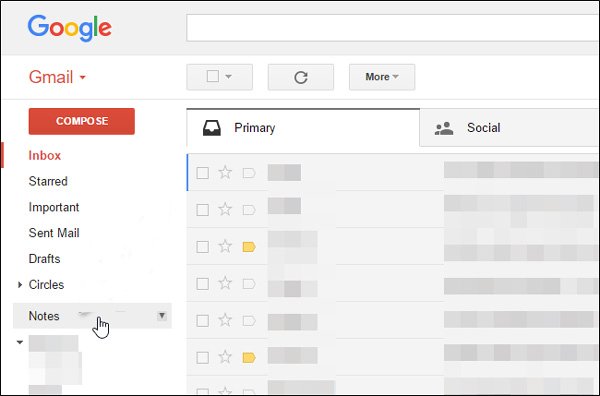Viewport: 600px width, 396px height.
Task: Click the COMPOSE button
Action: pos(82,121)
